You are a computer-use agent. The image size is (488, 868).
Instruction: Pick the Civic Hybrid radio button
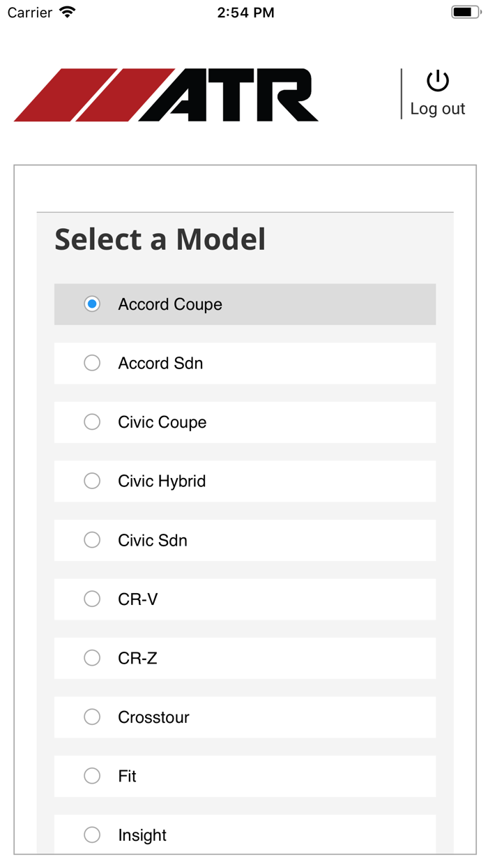(92, 481)
